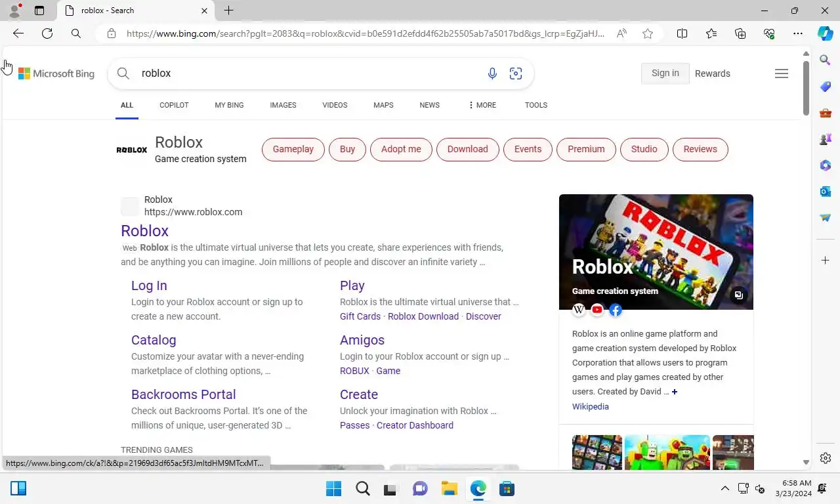Open the Catalog sitelink
Screen dimensions: 840x504
point(154,340)
